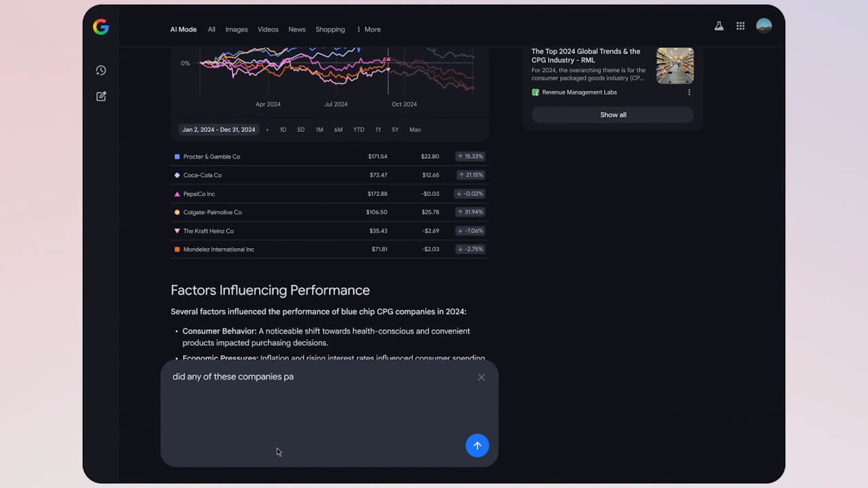Click Colgate-Palmolive Co row name
The height and width of the screenshot is (488, 868).
pos(212,212)
